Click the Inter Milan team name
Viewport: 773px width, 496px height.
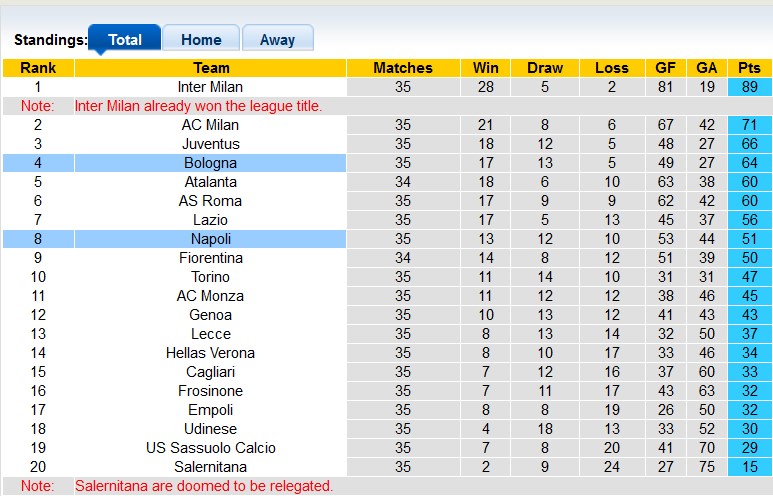pos(210,87)
